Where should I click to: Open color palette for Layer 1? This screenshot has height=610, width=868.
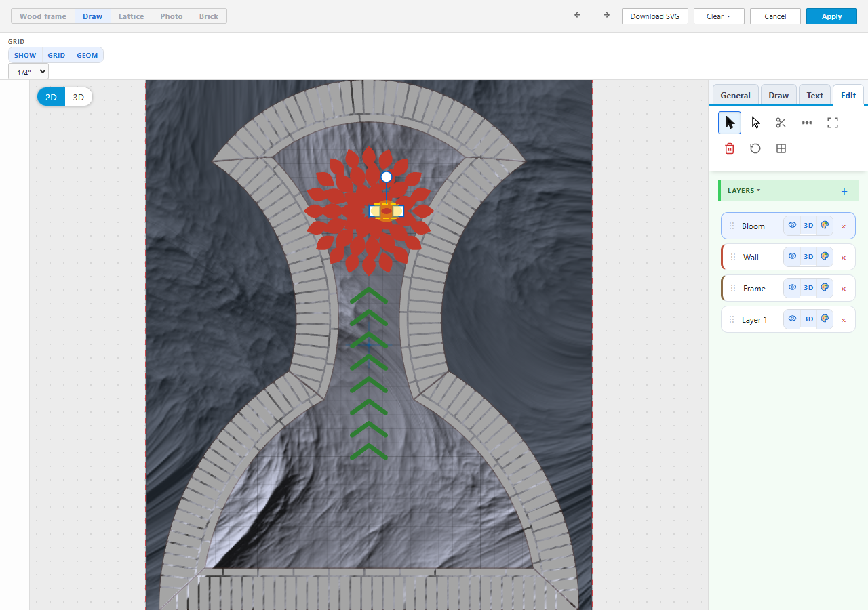[x=825, y=319]
